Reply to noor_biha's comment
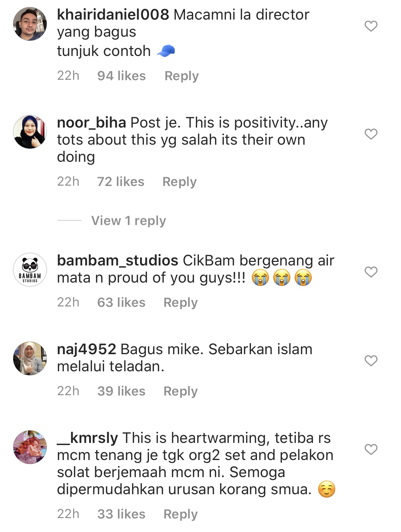This screenshot has height=532, width=401. [179, 182]
